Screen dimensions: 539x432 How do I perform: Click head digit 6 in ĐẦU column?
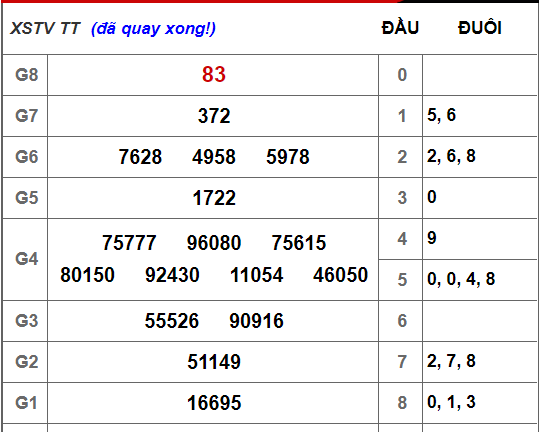click(402, 321)
